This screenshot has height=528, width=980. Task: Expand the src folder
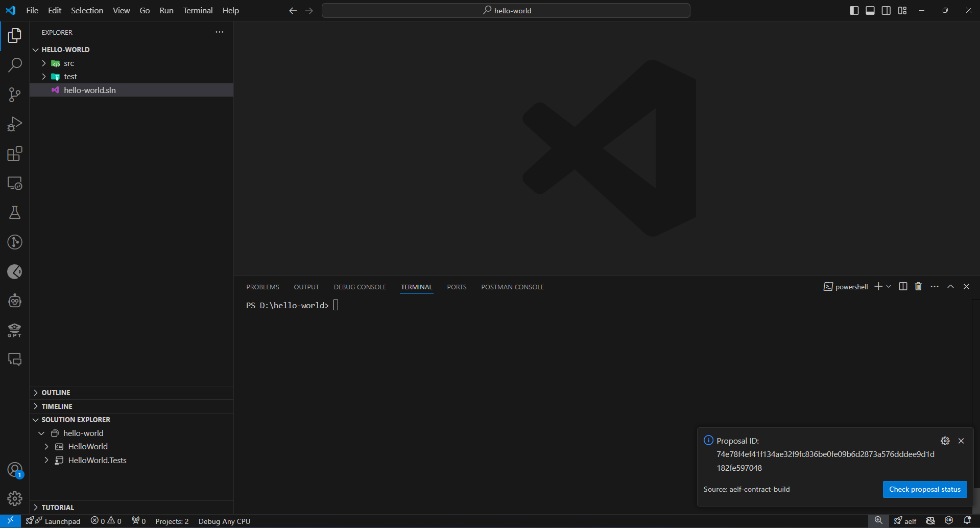(x=44, y=63)
